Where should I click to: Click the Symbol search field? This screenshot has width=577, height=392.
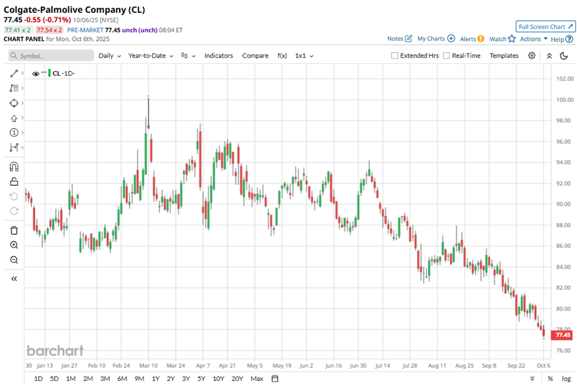click(51, 56)
